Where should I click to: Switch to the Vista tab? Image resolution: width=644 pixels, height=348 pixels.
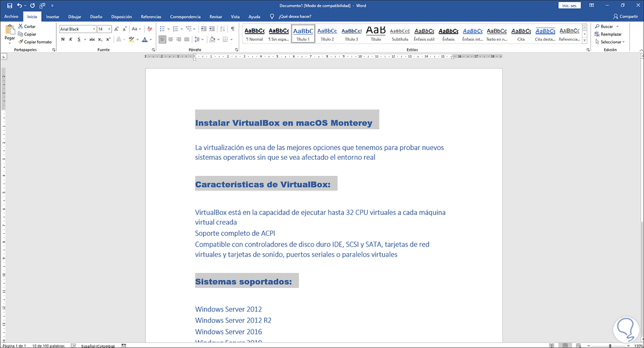pos(235,17)
